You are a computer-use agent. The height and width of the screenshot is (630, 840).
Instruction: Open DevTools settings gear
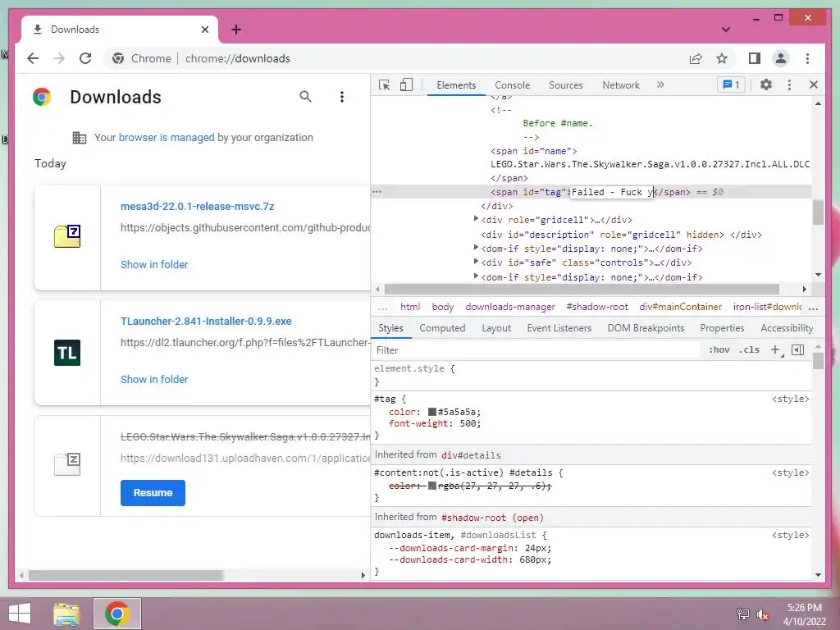766,84
